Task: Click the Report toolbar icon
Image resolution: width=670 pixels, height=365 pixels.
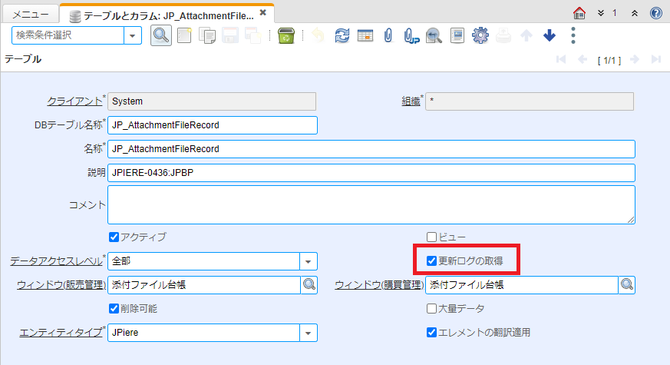Action: click(457, 35)
